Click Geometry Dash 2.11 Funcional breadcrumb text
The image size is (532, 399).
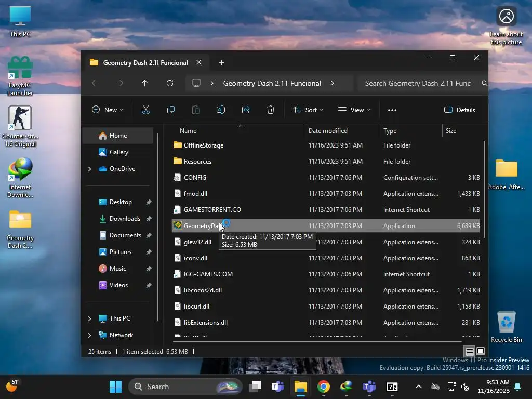click(x=272, y=83)
